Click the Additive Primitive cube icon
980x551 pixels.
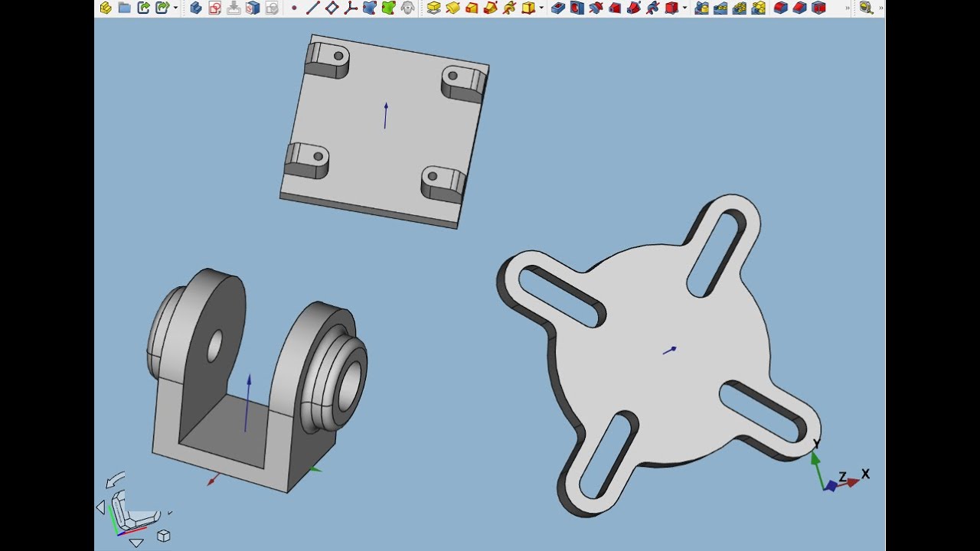[528, 8]
